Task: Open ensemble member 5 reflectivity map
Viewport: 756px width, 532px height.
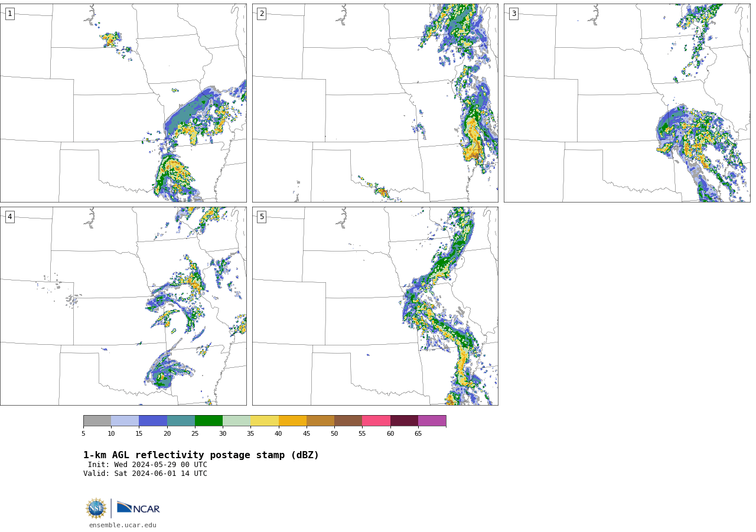Action: coord(375,306)
